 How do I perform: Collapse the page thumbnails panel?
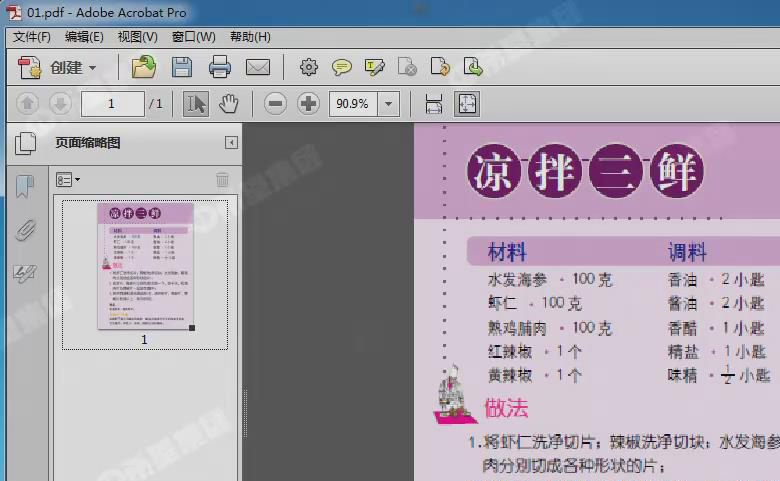231,143
